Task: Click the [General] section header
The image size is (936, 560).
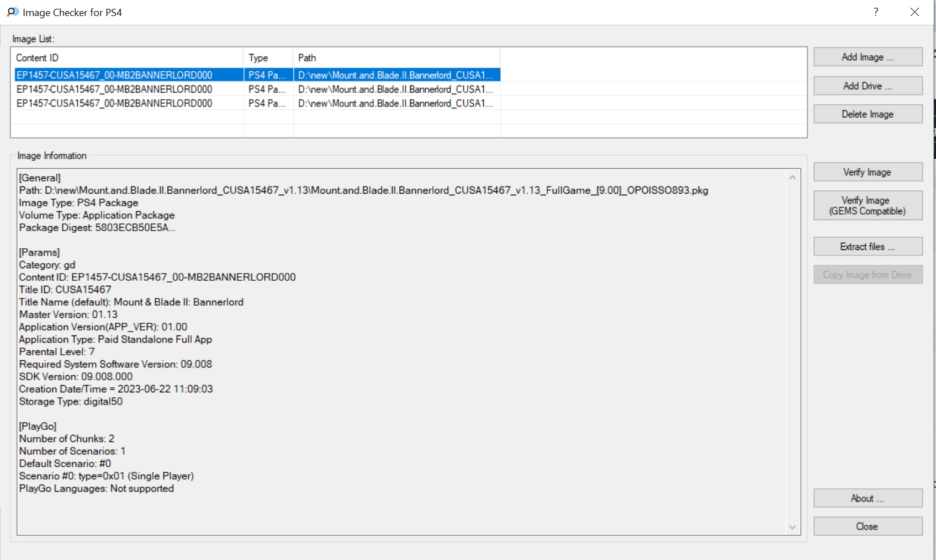Action: tap(40, 178)
